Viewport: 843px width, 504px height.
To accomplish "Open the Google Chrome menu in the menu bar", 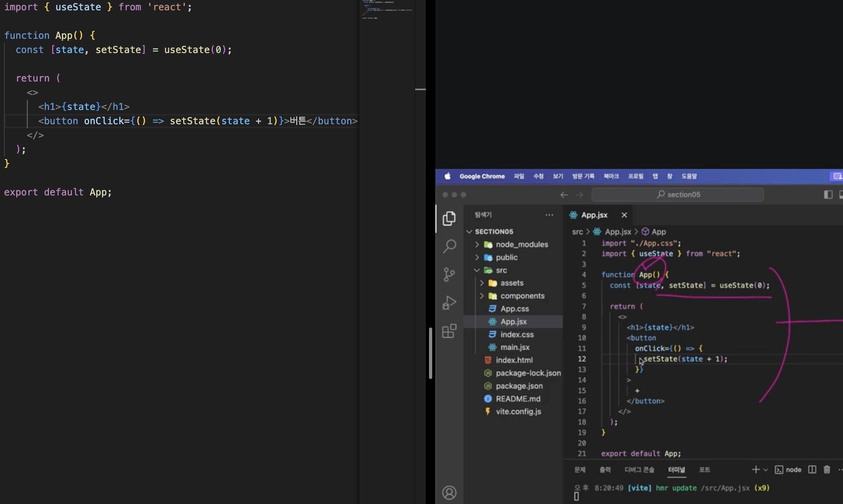I will [482, 176].
